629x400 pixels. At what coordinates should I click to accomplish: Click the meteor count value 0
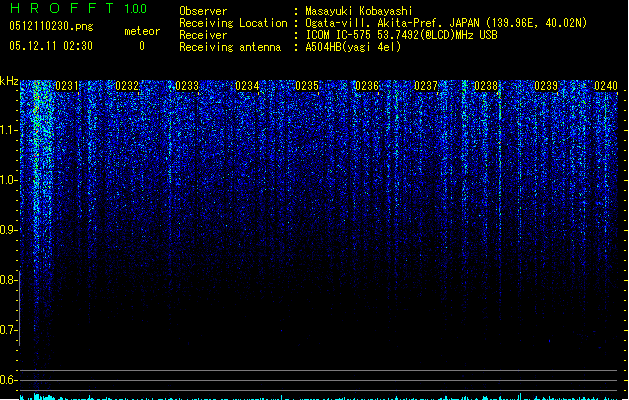[142, 46]
